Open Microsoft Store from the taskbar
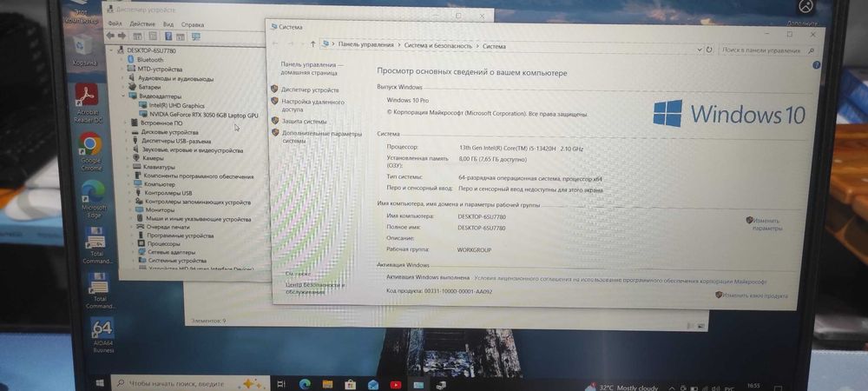The width and height of the screenshot is (868, 391). 350,384
